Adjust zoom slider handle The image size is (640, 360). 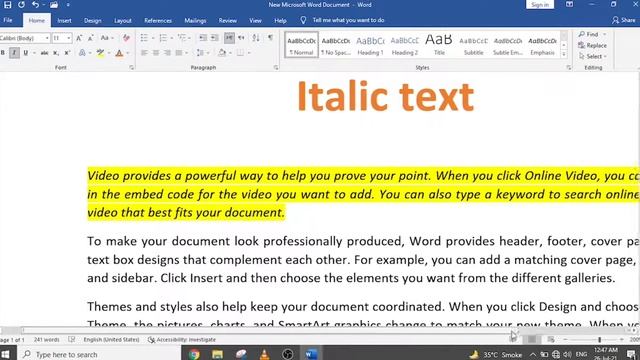click(599, 339)
